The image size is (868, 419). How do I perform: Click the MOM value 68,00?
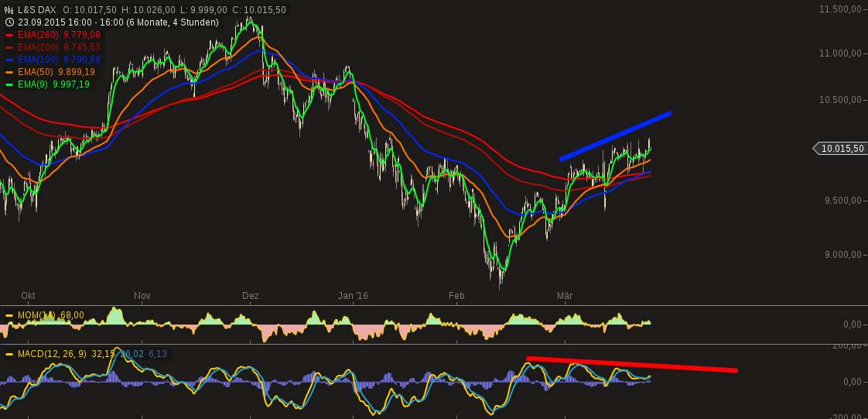72,315
